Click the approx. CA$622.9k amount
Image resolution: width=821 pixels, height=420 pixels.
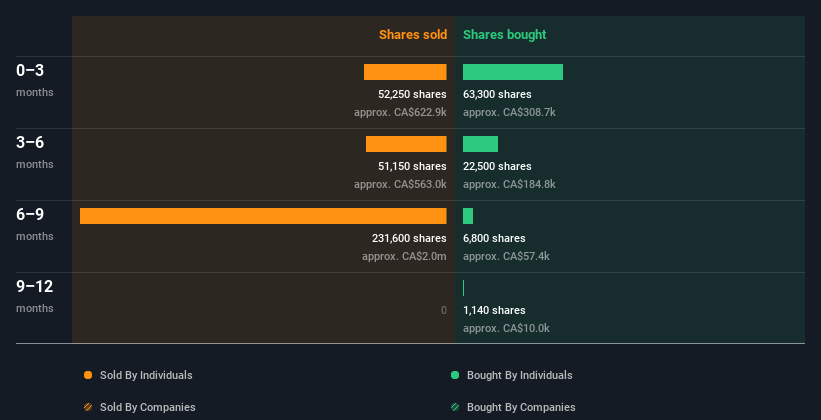click(400, 112)
